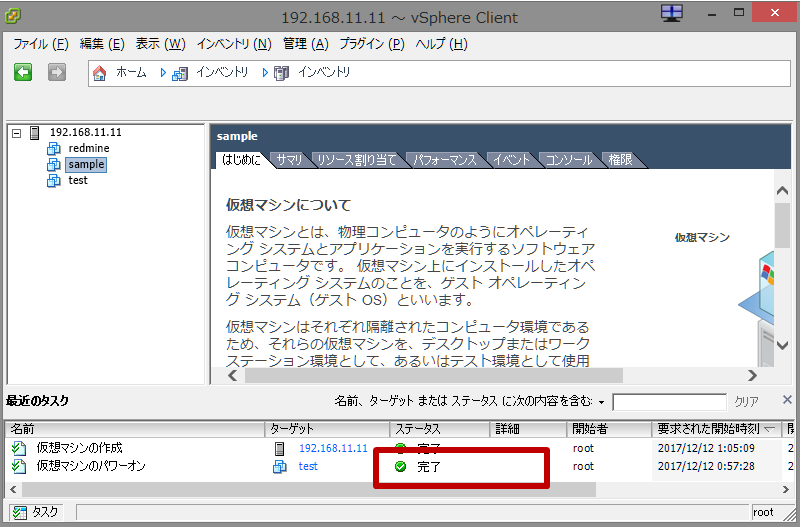Viewport: 804px width, 527px height.
Task: Click task icon for 仮想マシンのパワーオン
Action: (19, 466)
